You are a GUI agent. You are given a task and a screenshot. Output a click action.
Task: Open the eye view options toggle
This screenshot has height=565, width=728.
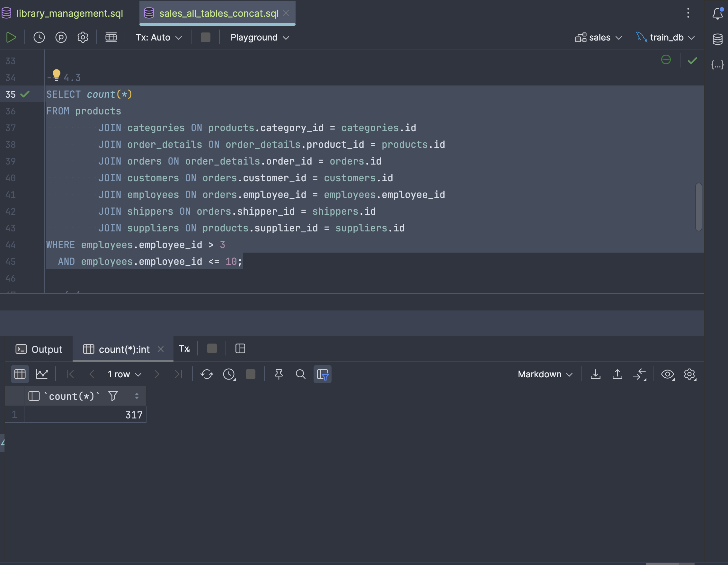pyautogui.click(x=667, y=374)
